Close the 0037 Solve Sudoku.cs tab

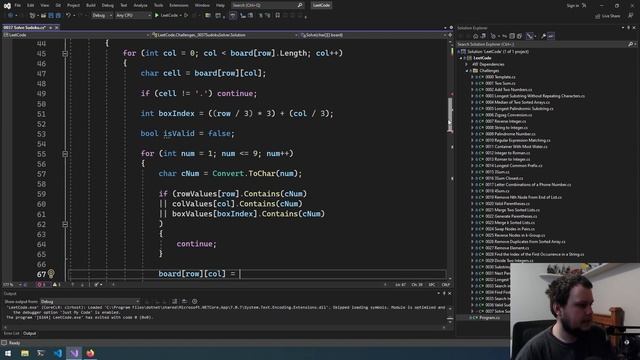(57, 27)
